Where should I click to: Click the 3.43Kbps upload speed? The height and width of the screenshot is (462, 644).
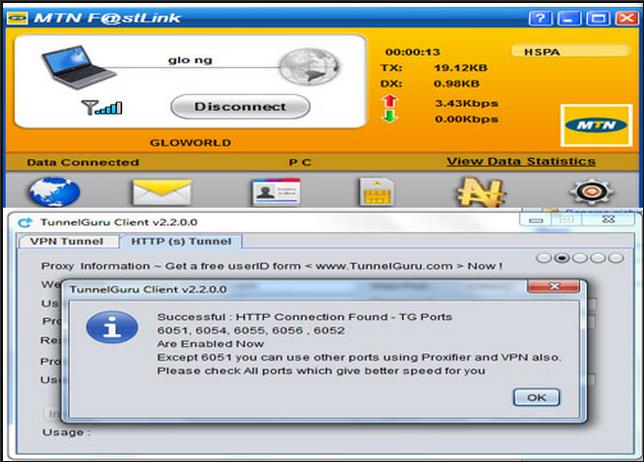point(467,103)
